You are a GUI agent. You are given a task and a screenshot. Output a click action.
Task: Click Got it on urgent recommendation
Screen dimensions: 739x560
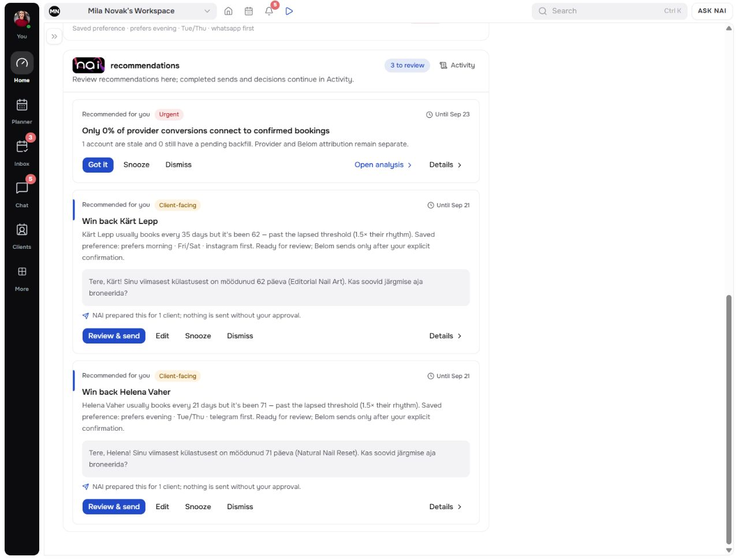click(x=98, y=165)
